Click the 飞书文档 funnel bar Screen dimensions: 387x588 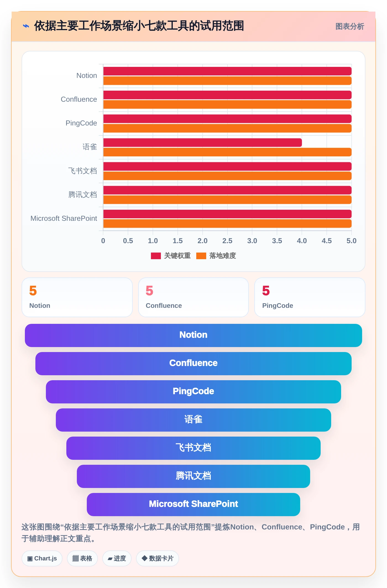[193, 448]
